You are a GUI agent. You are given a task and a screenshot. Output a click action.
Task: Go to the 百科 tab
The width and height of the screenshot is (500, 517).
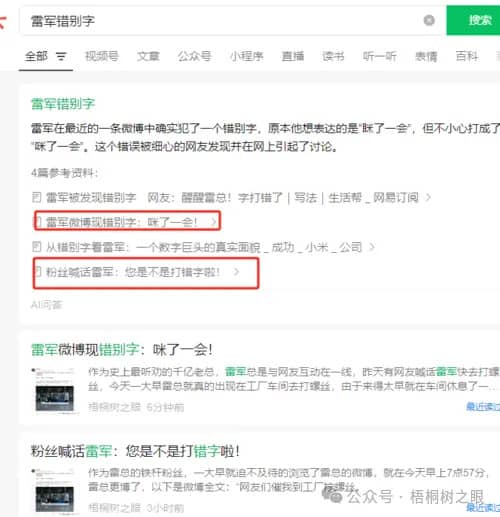467,56
